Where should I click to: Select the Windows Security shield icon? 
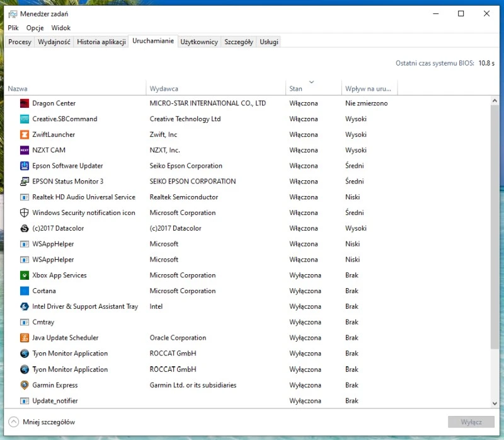click(25, 213)
